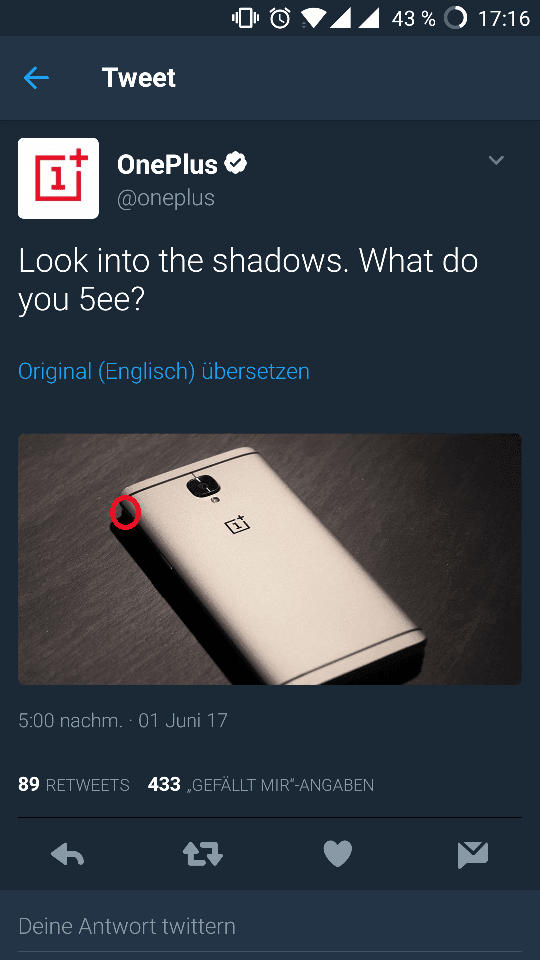Image resolution: width=540 pixels, height=960 pixels.
Task: Tap the Wi-Fi status bar icon
Action: (313, 18)
